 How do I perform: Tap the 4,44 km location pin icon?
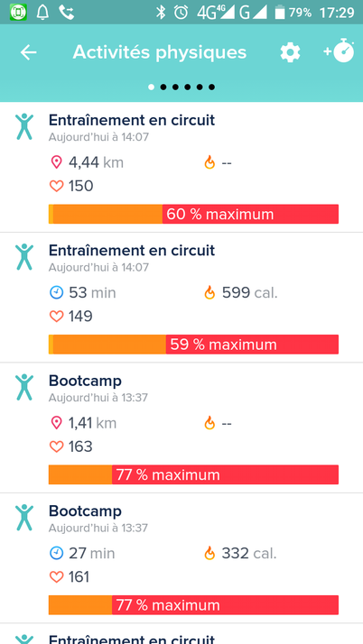56,162
